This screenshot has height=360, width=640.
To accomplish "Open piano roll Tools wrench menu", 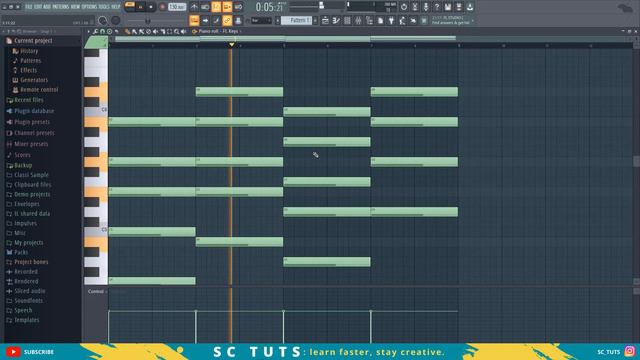I will tap(95, 31).
